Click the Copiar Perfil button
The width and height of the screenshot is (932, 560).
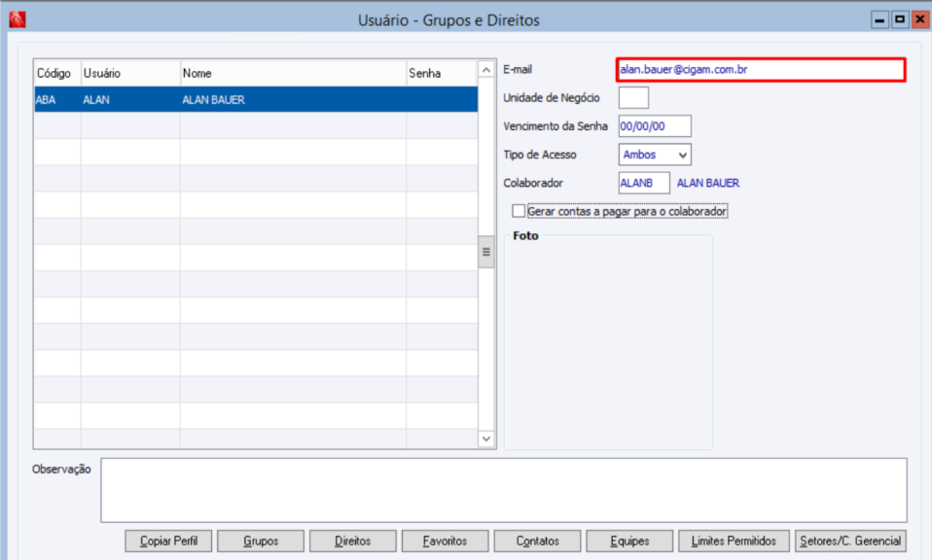(168, 541)
